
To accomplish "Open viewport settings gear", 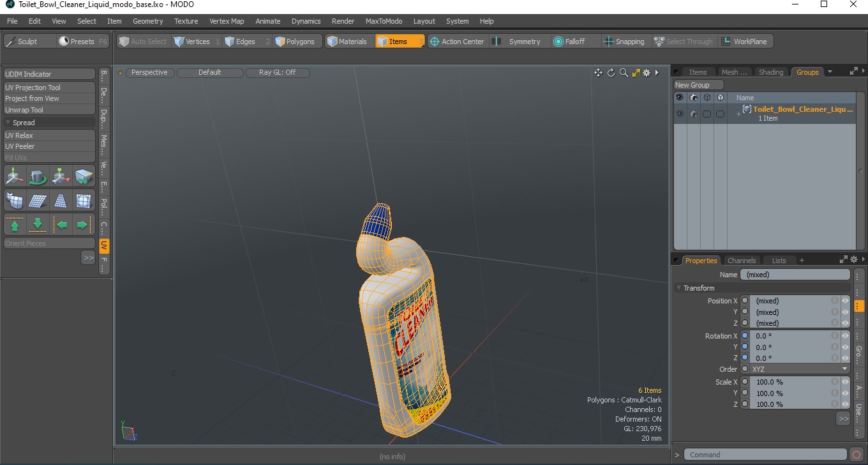I will [646, 73].
